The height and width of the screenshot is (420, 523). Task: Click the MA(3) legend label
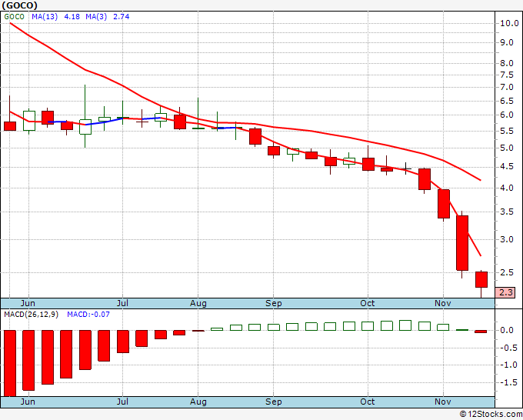coord(96,17)
